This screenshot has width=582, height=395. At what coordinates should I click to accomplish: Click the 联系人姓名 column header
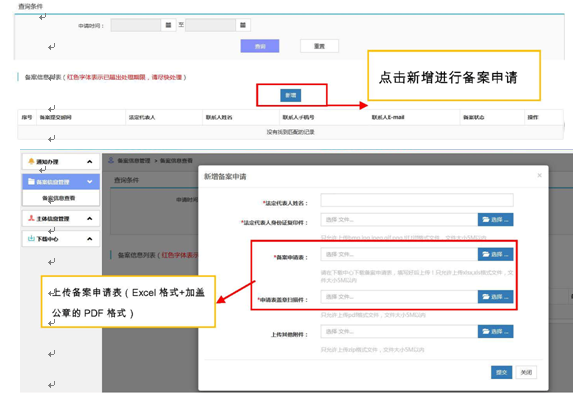point(219,117)
